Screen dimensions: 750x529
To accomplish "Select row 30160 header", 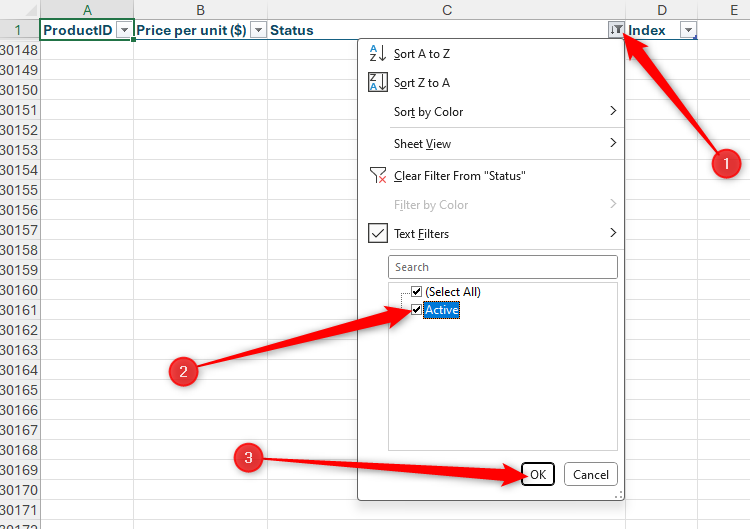I will 19,290.
